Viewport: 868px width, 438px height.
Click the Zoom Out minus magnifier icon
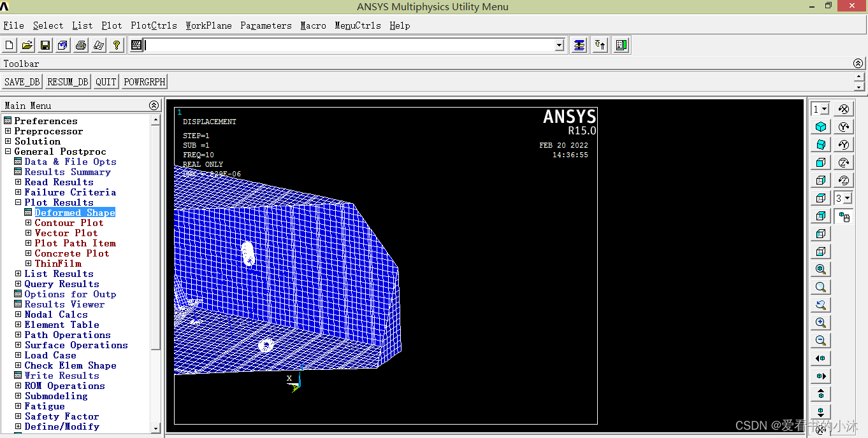(821, 341)
